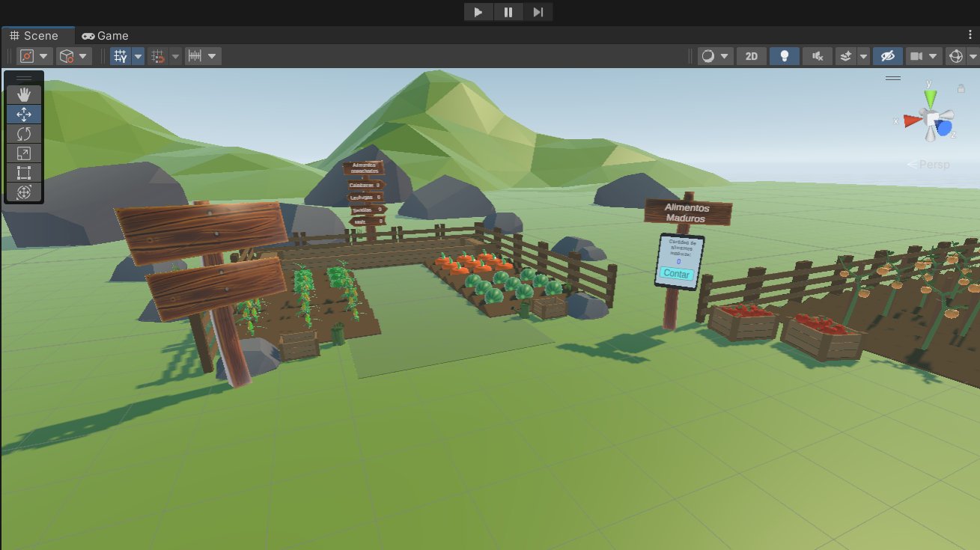980x550 pixels.
Task: Select the Scale tool
Action: tap(24, 153)
